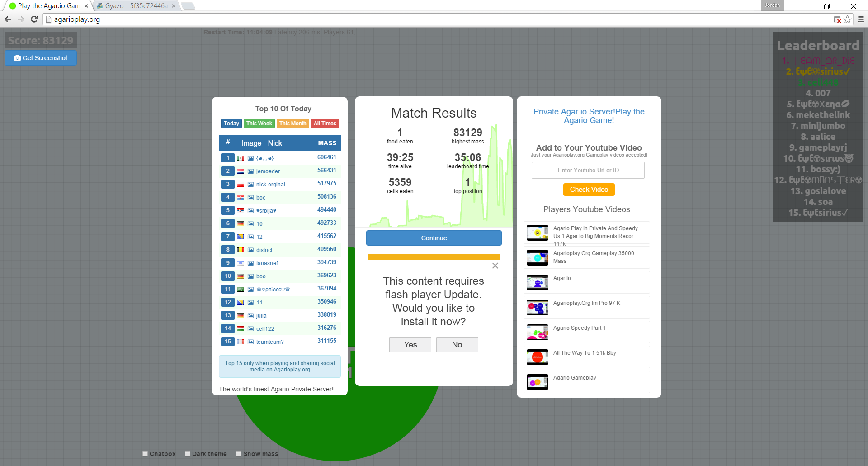Click No on flash player prompt
This screenshot has height=466, width=868.
tap(457, 345)
